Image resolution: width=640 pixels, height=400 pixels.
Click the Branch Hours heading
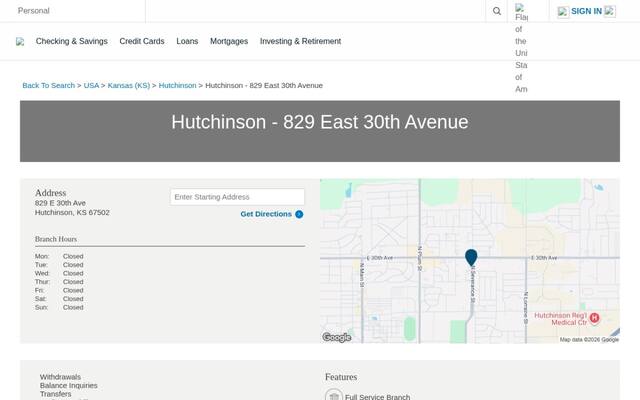tap(56, 239)
